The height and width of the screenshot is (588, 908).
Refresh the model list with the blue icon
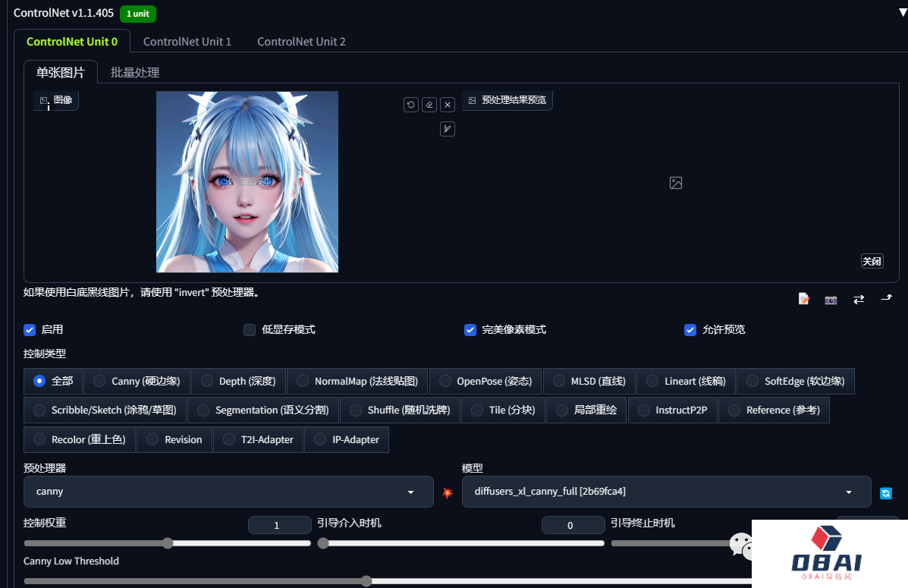(885, 493)
